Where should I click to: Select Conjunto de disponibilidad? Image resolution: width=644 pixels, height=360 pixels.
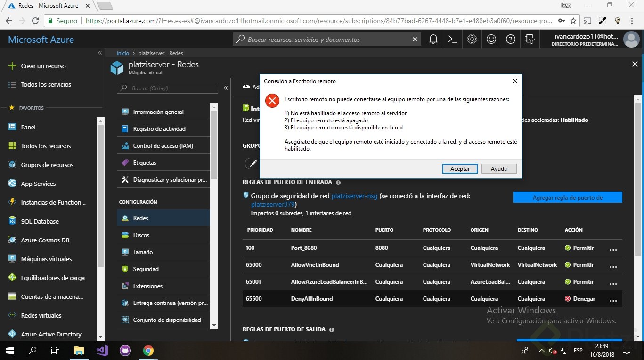163,320
